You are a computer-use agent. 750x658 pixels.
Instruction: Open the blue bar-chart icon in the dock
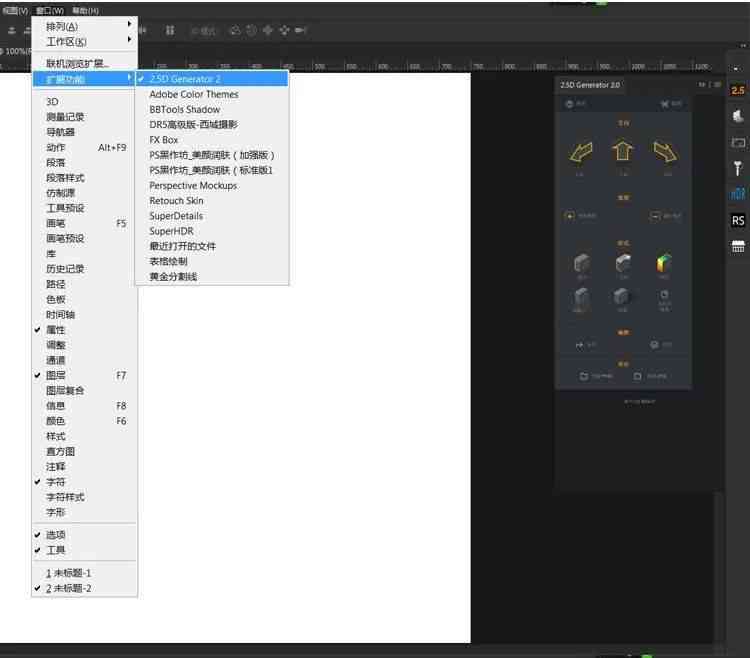(x=738, y=194)
